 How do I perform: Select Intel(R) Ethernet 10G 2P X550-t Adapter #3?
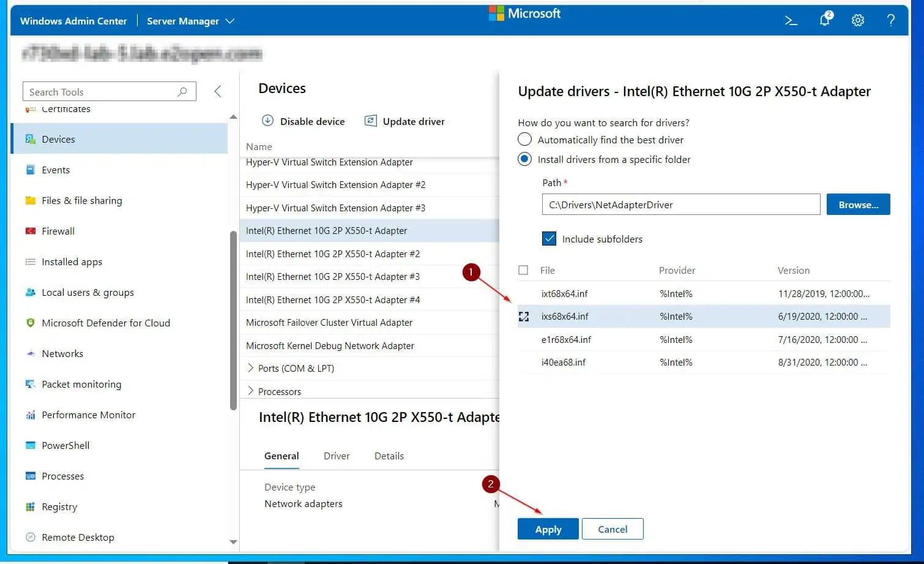[x=370, y=277]
